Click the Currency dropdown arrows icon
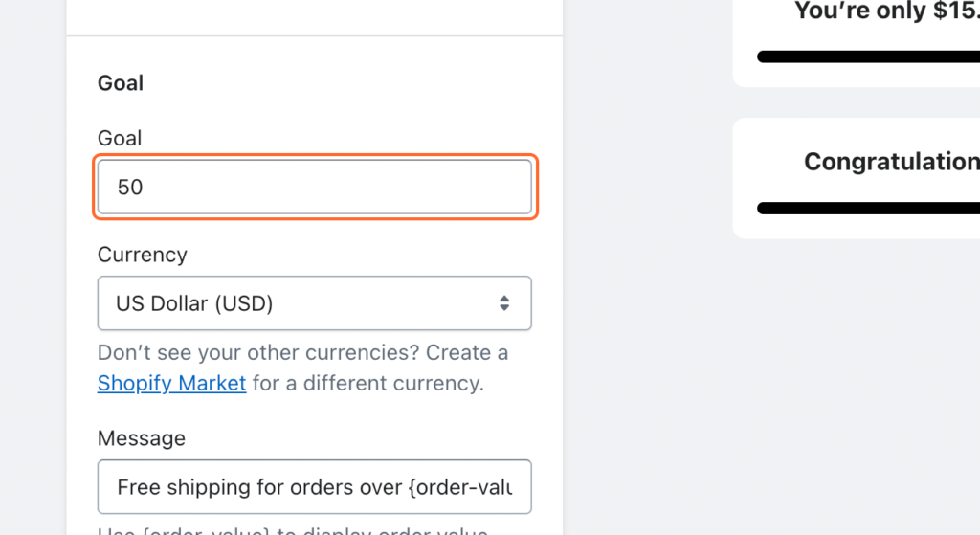 pyautogui.click(x=504, y=303)
